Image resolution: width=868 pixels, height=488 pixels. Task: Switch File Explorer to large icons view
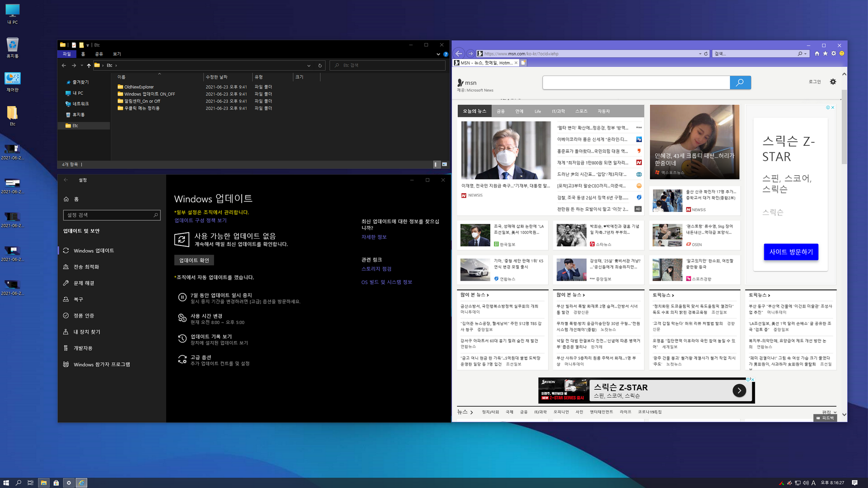coord(444,165)
